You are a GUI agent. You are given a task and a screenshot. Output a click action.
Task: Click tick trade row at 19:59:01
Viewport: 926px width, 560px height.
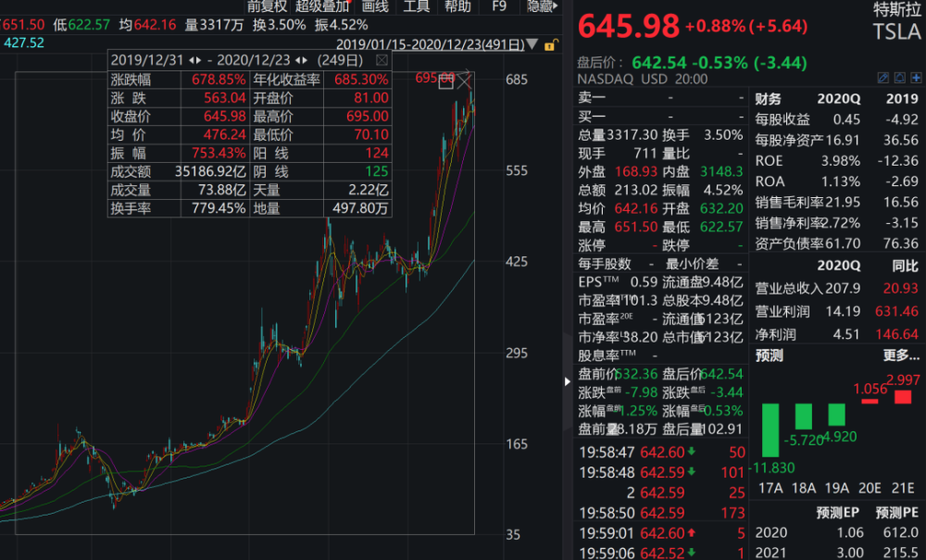coord(661,533)
